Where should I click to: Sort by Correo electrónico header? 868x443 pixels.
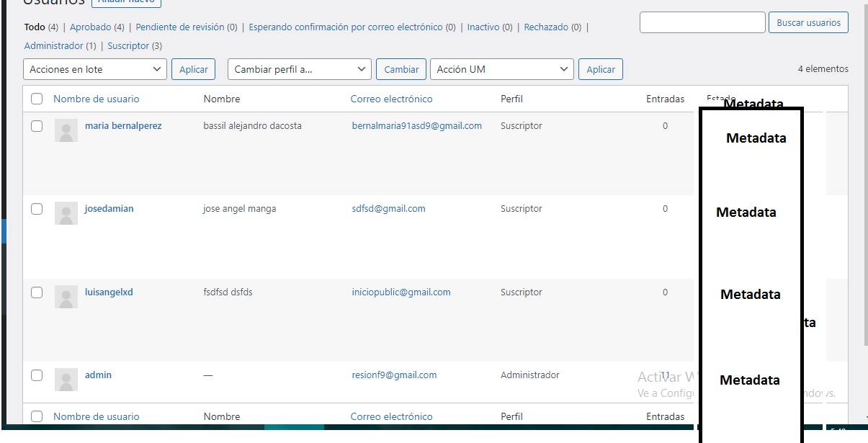pyautogui.click(x=391, y=99)
